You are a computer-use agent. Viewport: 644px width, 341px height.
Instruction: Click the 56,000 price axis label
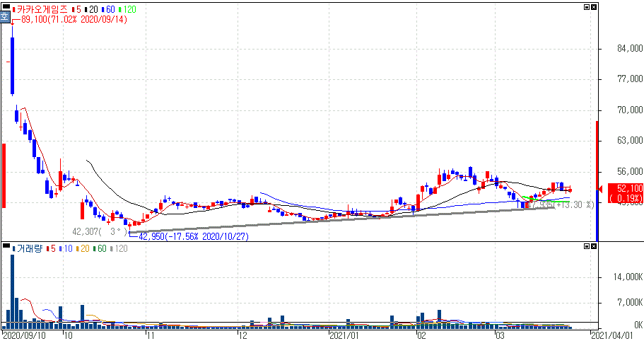[630, 171]
